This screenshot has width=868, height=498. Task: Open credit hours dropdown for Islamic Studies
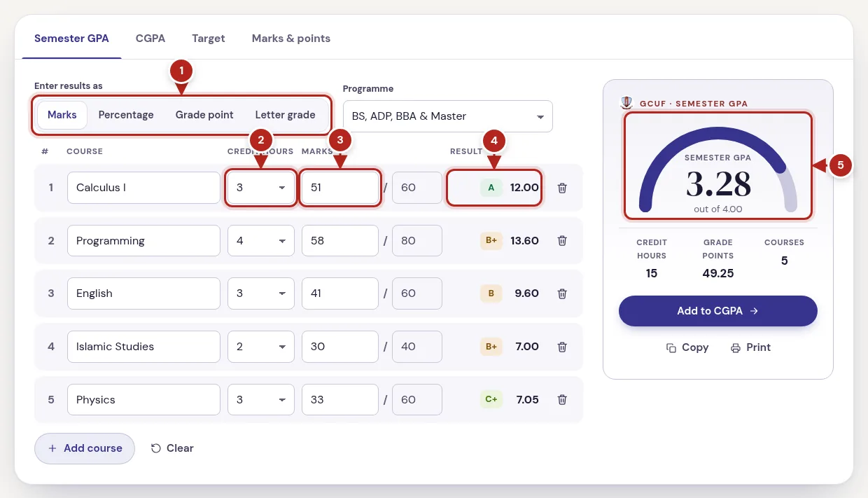[261, 347]
